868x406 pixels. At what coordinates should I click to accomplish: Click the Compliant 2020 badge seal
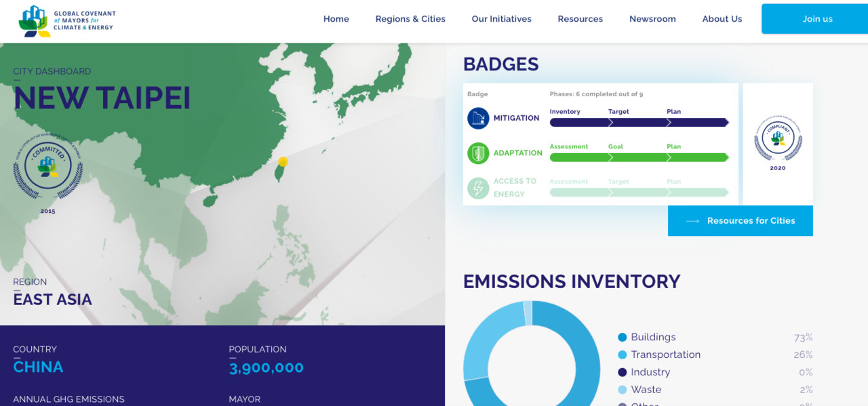point(778,139)
